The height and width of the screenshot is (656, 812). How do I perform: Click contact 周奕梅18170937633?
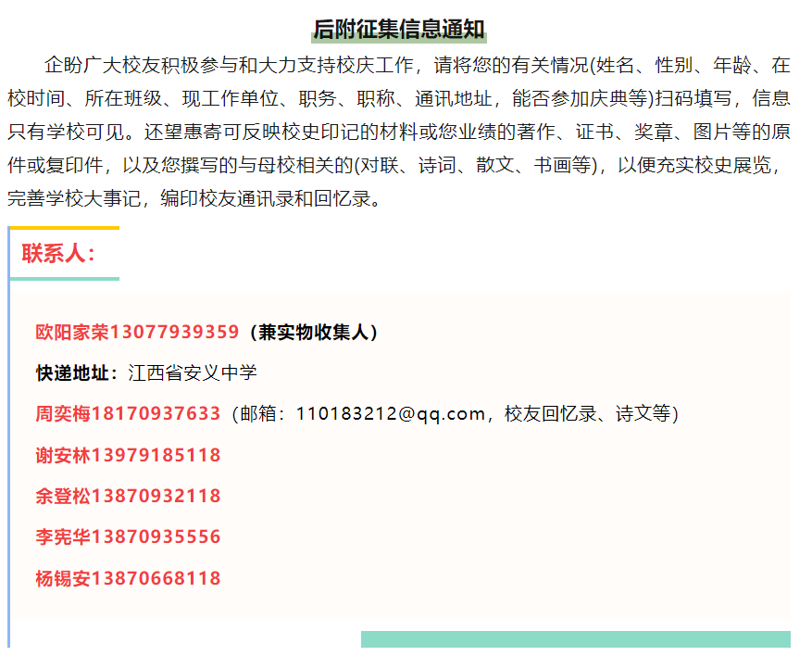coord(128,413)
